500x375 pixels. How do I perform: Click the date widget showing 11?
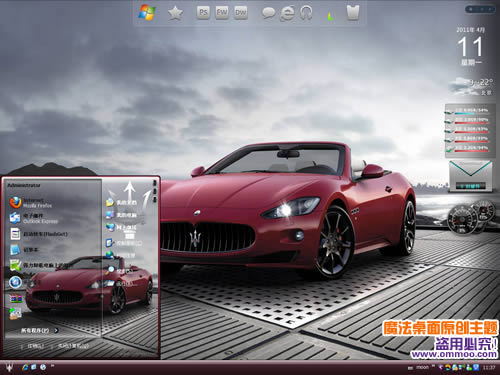[x=470, y=47]
